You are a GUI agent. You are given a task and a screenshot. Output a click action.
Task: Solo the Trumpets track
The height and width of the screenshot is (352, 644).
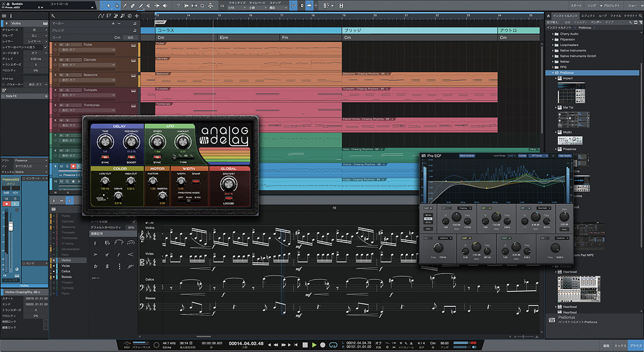(x=67, y=90)
